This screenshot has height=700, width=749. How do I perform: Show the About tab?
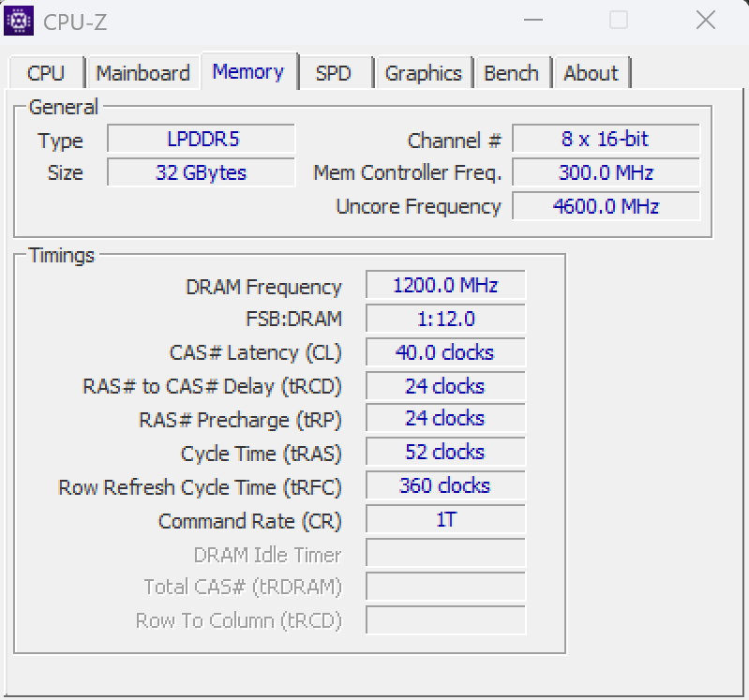[x=591, y=73]
